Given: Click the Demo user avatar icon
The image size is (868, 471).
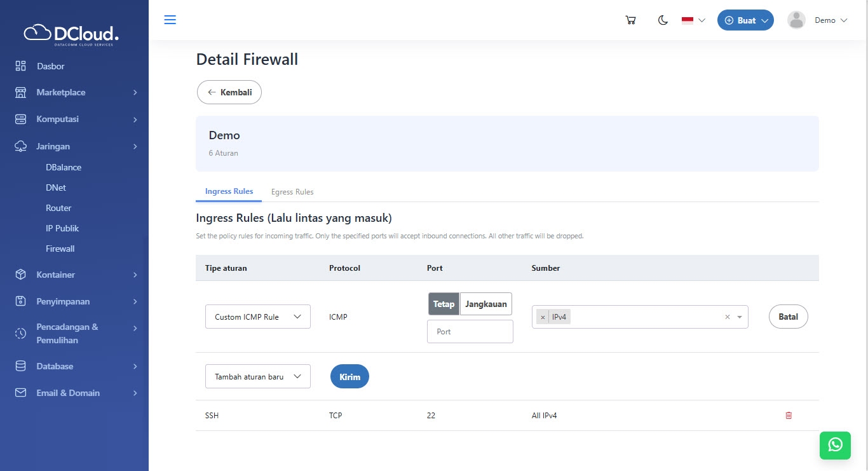Looking at the screenshot, I should pyautogui.click(x=796, y=20).
